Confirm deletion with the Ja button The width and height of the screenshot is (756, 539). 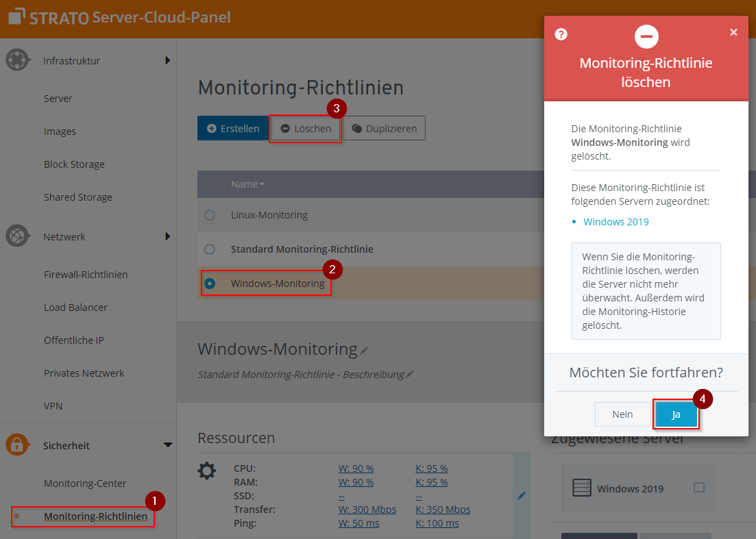[676, 414]
